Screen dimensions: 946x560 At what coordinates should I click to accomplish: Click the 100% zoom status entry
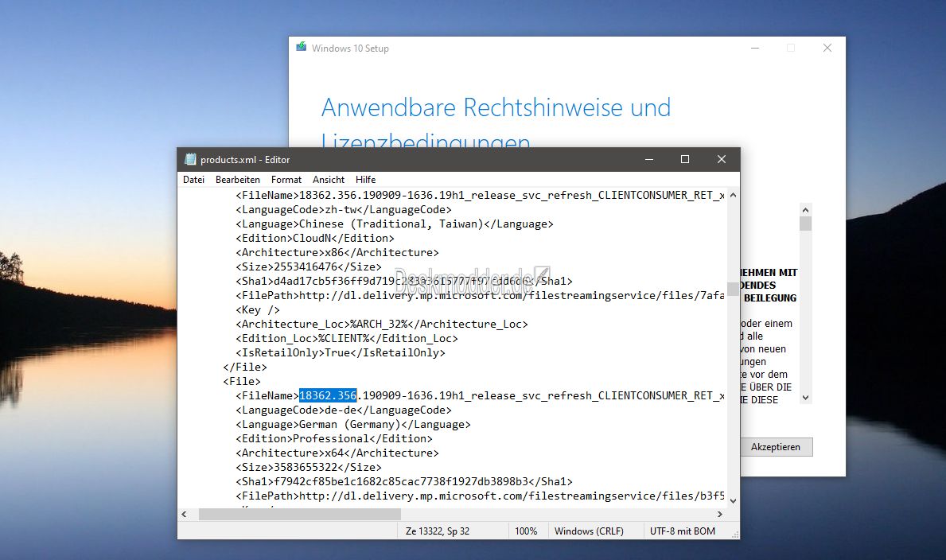(x=526, y=531)
